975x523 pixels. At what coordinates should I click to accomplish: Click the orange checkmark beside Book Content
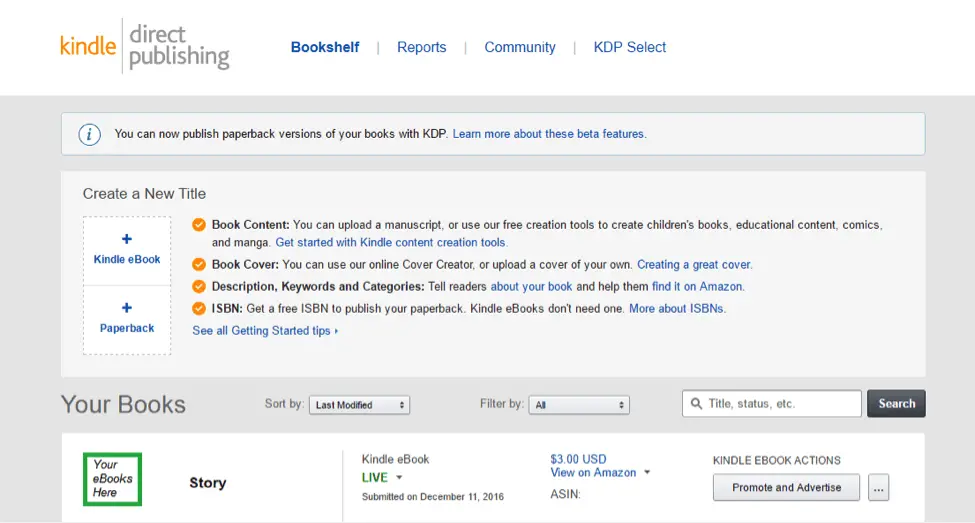tap(199, 225)
